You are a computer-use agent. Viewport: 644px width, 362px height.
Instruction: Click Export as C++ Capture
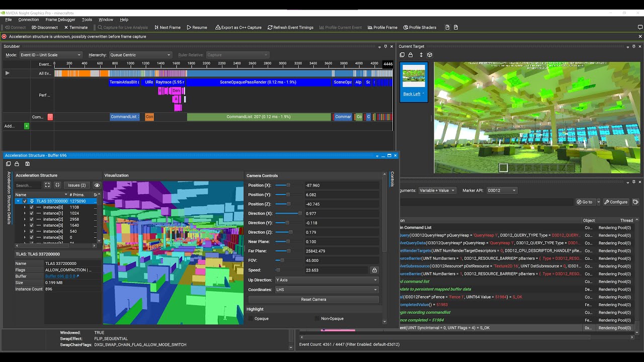point(238,27)
